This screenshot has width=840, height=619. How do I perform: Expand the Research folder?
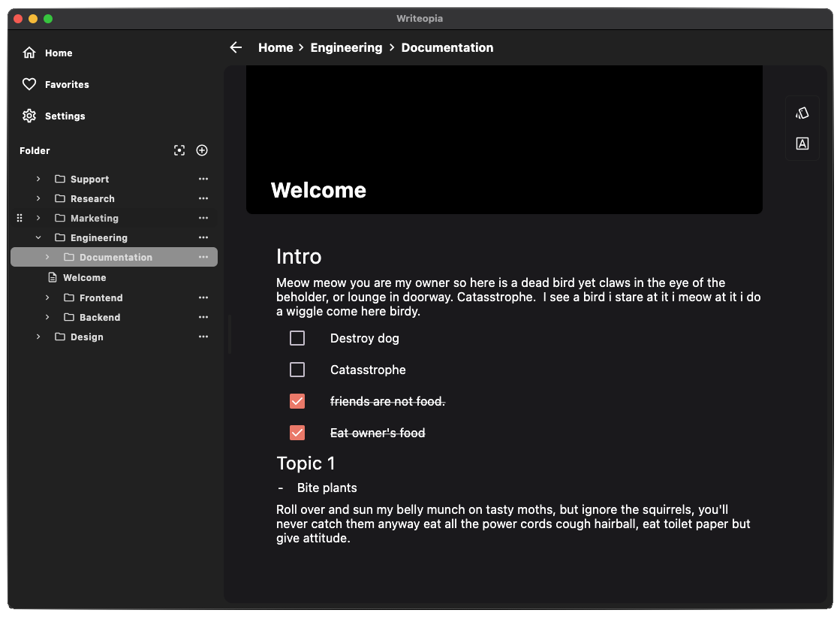click(x=38, y=198)
